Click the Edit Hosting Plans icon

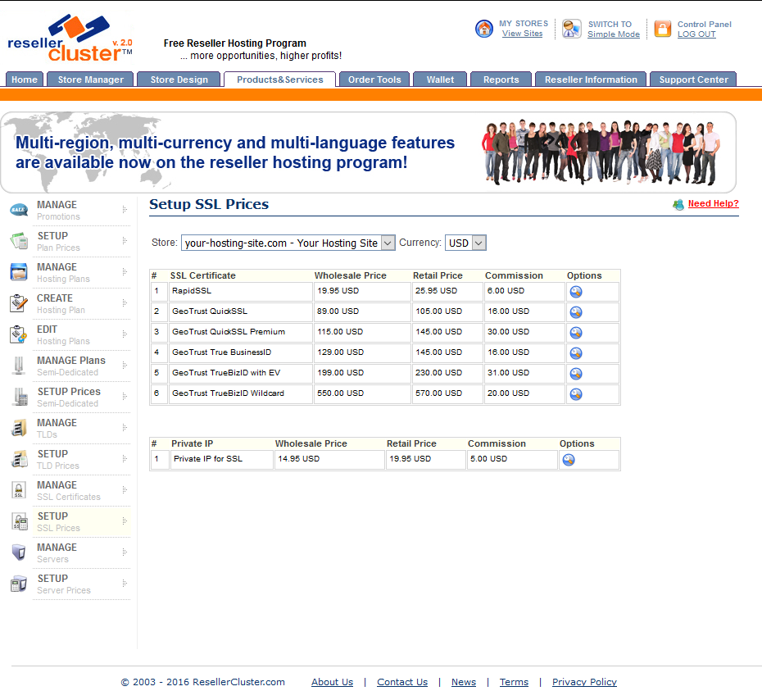click(x=19, y=334)
